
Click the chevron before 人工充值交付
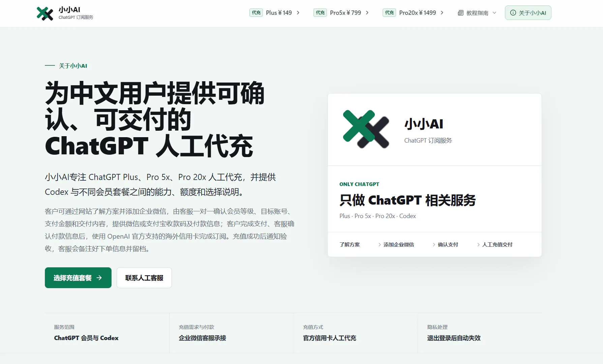tap(478, 245)
